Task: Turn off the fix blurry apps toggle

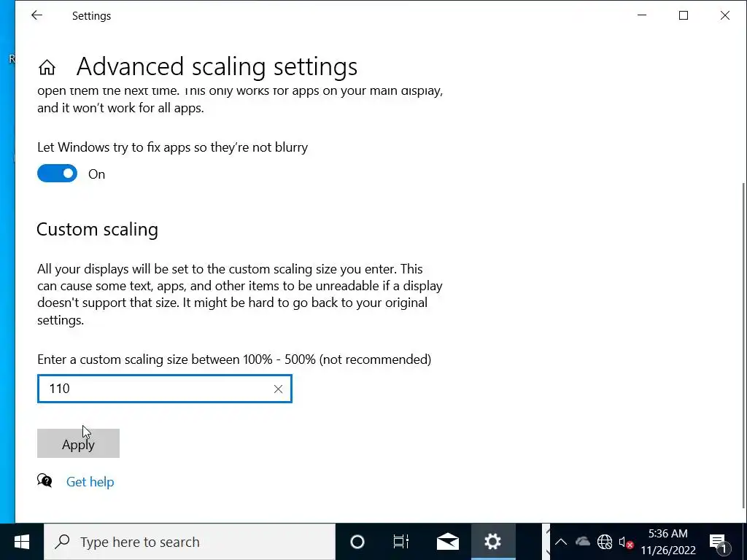Action: click(57, 174)
